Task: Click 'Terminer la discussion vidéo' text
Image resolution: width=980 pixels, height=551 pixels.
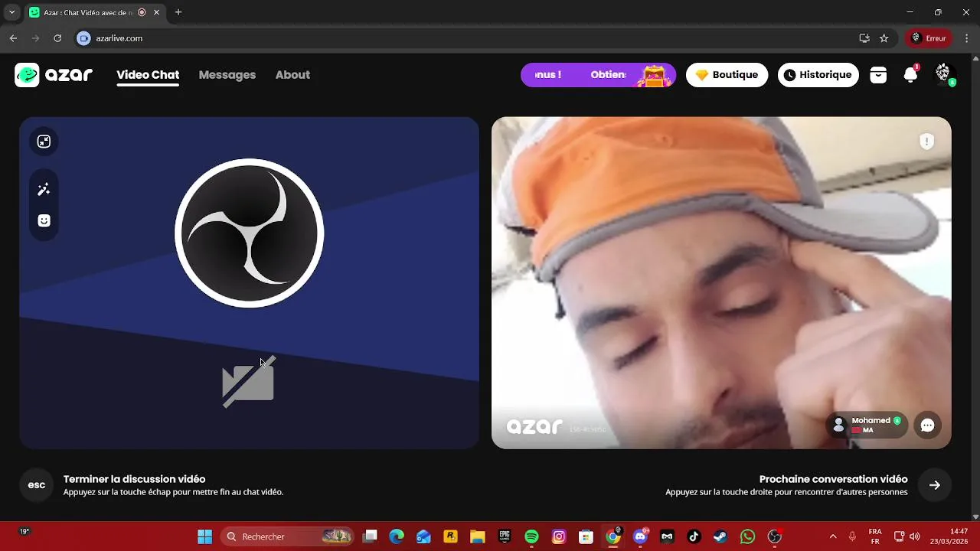Action: tap(134, 479)
